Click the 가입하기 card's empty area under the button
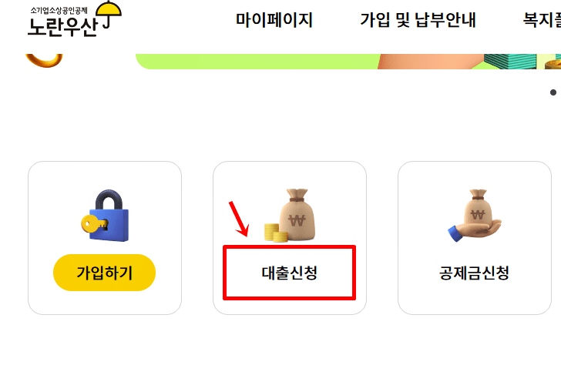The width and height of the screenshot is (561, 392). pos(105,303)
